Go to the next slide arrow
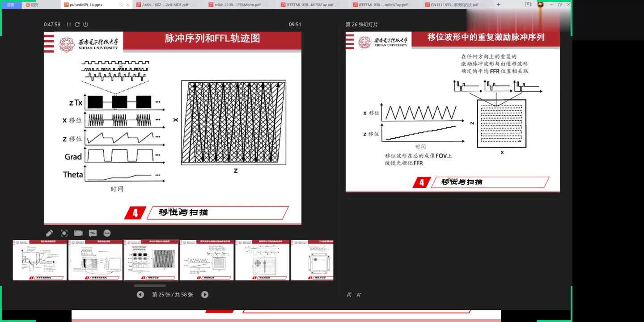The image size is (644, 322). [x=205, y=294]
